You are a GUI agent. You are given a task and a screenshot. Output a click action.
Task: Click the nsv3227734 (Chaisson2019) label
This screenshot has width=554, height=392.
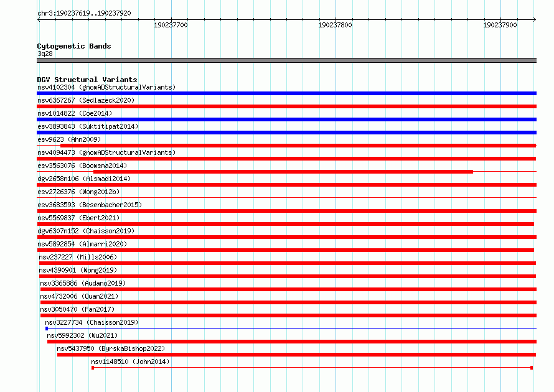click(92, 322)
